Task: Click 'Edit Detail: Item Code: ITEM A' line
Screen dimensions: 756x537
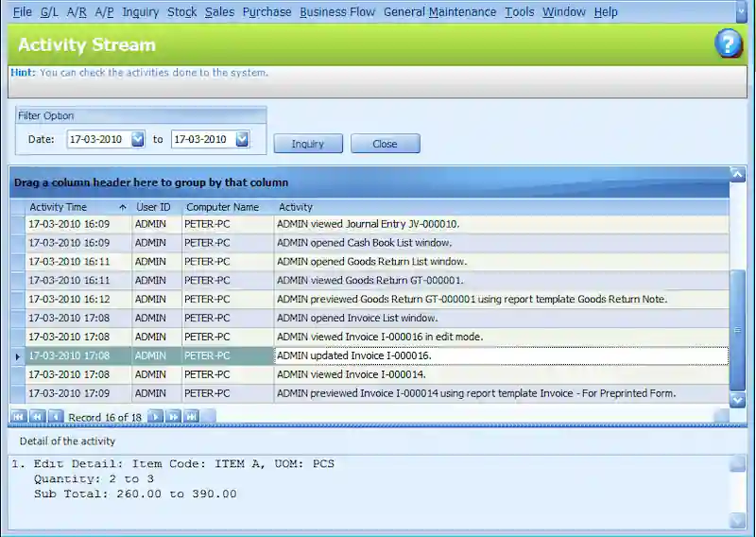Action: point(149,464)
